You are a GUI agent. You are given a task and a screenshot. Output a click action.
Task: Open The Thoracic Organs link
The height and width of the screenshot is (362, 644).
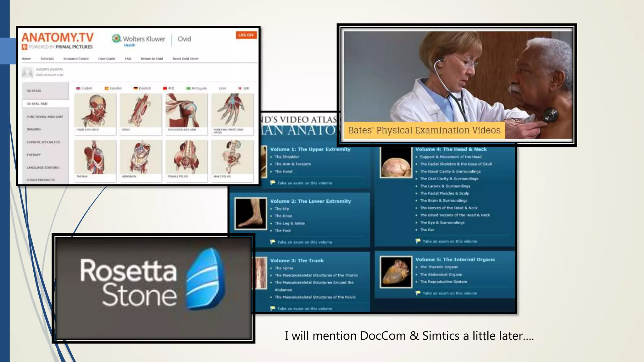[439, 267]
